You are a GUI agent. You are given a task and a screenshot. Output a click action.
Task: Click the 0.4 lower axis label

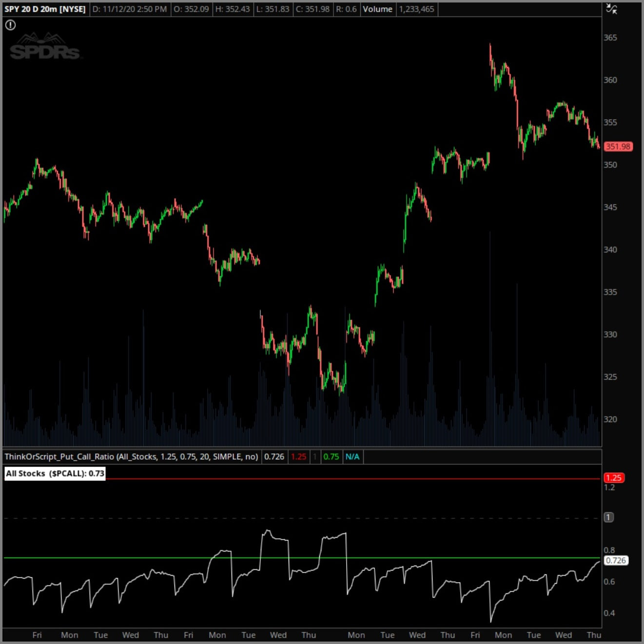coord(609,613)
